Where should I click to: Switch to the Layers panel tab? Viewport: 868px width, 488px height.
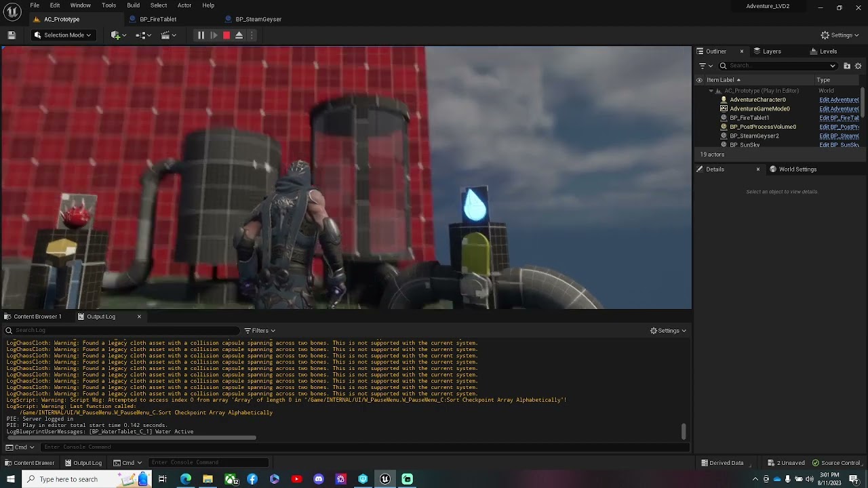click(772, 52)
